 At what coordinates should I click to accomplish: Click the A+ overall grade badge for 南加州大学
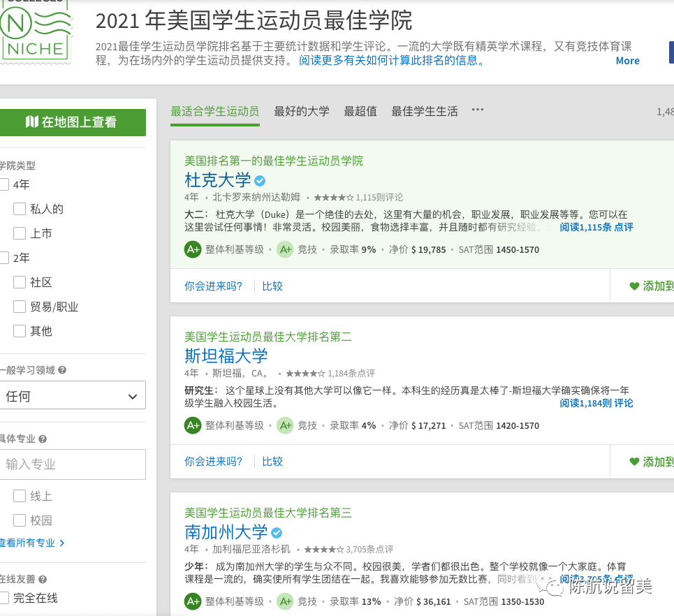tap(193, 601)
